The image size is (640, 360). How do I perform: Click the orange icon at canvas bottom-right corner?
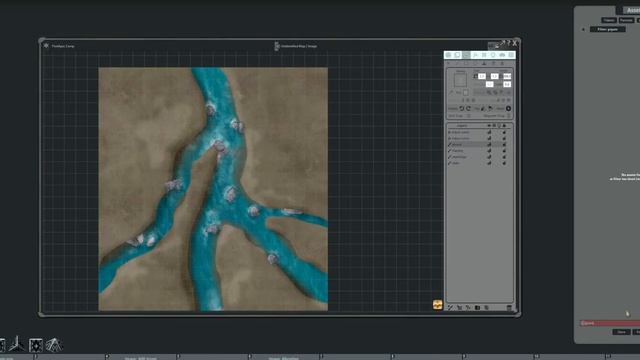tap(438, 304)
